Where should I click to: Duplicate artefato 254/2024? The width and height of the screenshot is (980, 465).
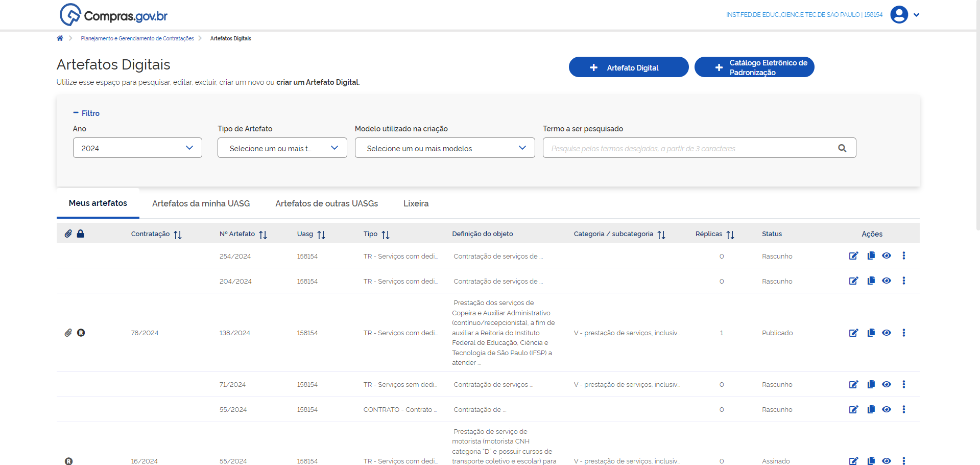click(x=871, y=255)
